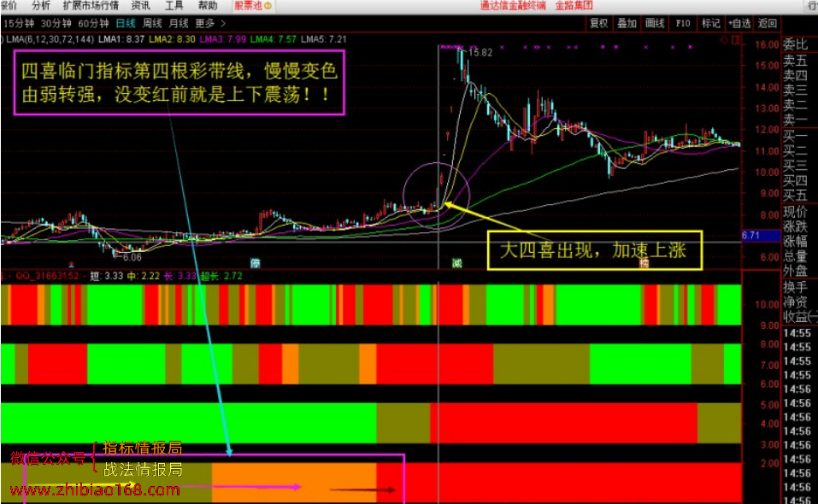Click the 16.00 price axis label
This screenshot has width=818, height=504.
click(767, 44)
